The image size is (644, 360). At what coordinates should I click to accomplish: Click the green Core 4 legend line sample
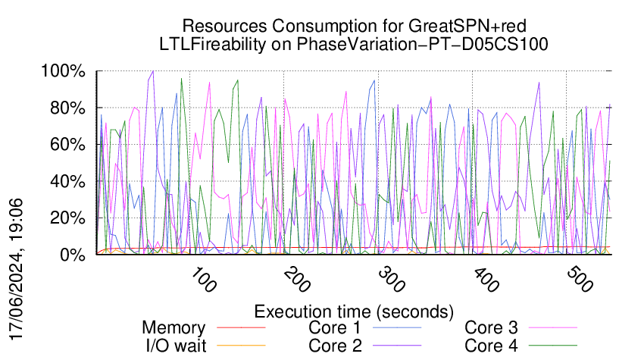point(553,346)
